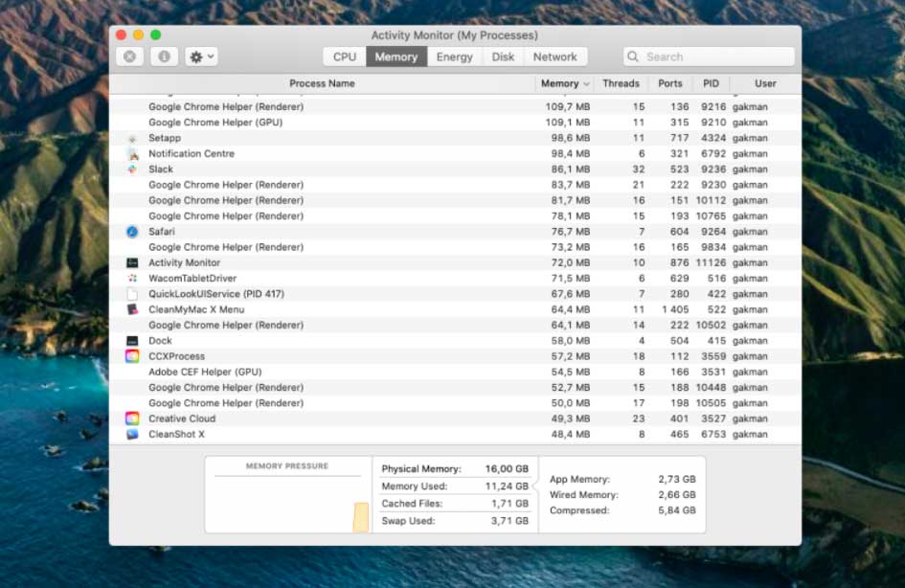Screen dimensions: 905x588
Task: Select Chrome Helper (Renderer) with PID 10505
Action: tap(455, 403)
